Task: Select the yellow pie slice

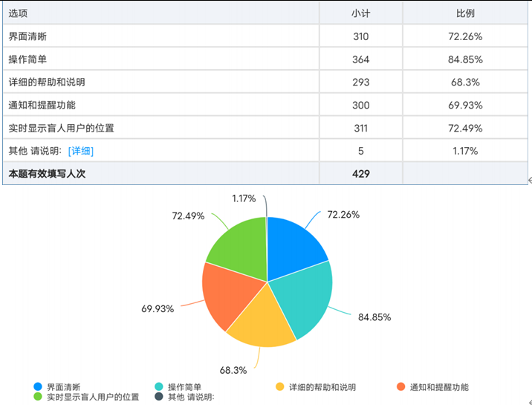Action: pos(260,320)
